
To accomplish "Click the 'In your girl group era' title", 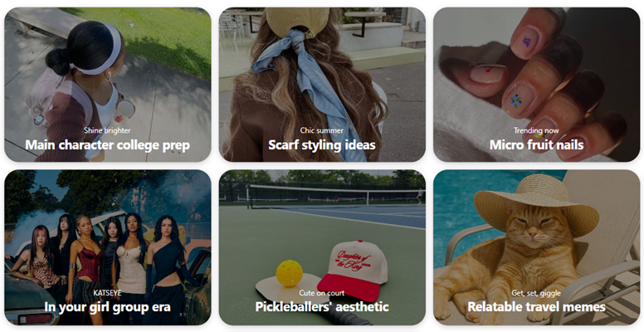I will coord(108,307).
